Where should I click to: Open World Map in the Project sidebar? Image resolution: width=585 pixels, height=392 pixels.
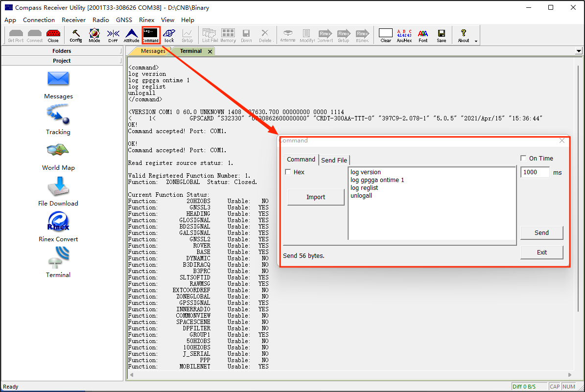58,157
